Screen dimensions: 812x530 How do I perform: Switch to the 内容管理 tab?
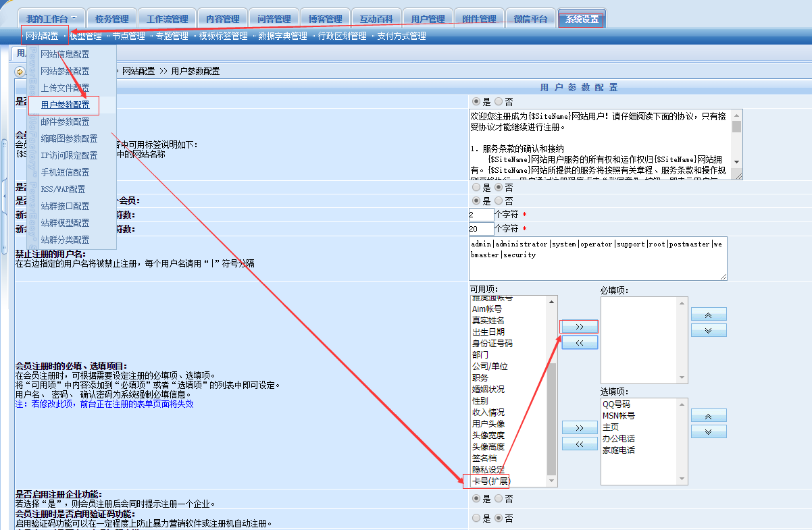coord(222,19)
